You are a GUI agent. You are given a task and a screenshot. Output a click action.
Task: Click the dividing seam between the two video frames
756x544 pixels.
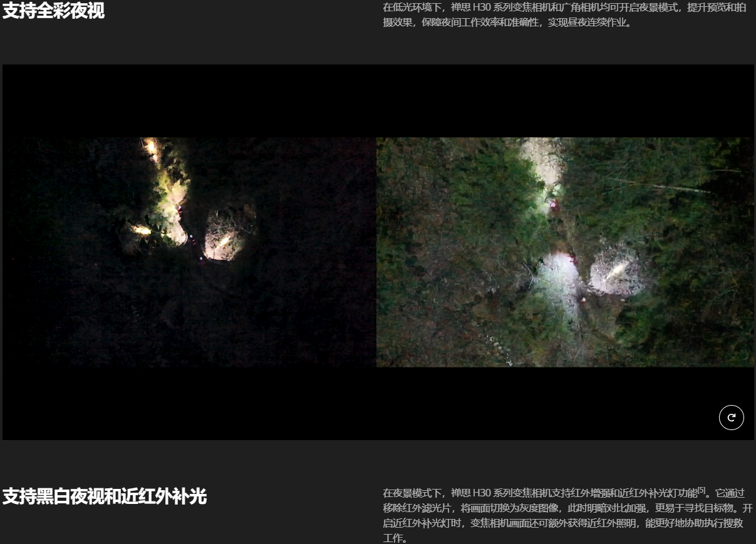(x=376, y=250)
